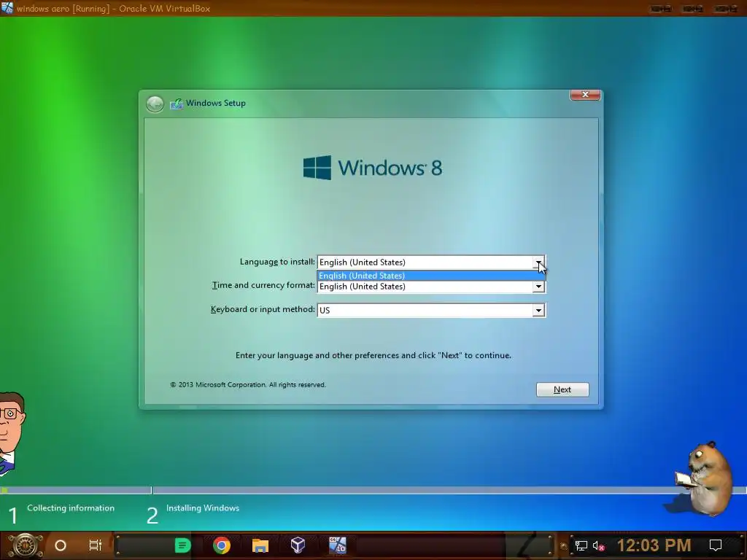Open the green chat app on taskbar

tap(182, 545)
